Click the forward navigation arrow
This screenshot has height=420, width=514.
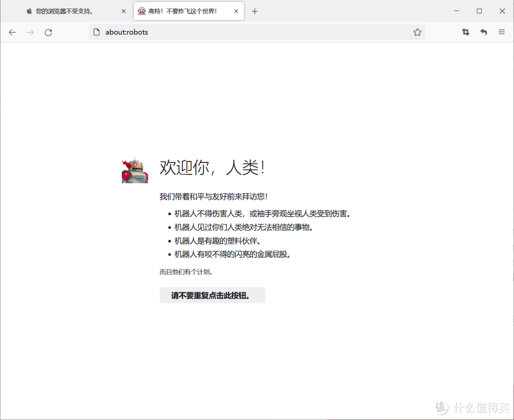tap(30, 32)
